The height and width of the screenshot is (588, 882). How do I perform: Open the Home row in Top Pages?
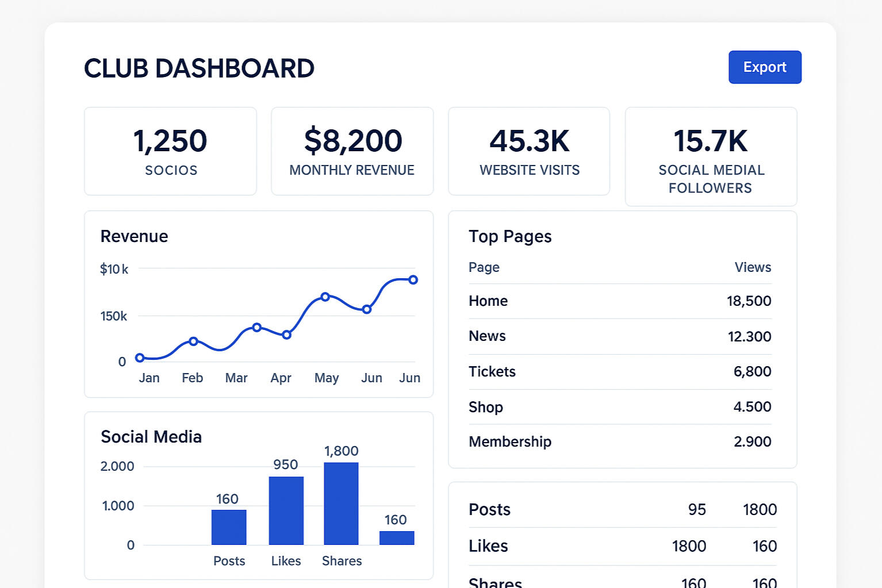[x=620, y=301]
